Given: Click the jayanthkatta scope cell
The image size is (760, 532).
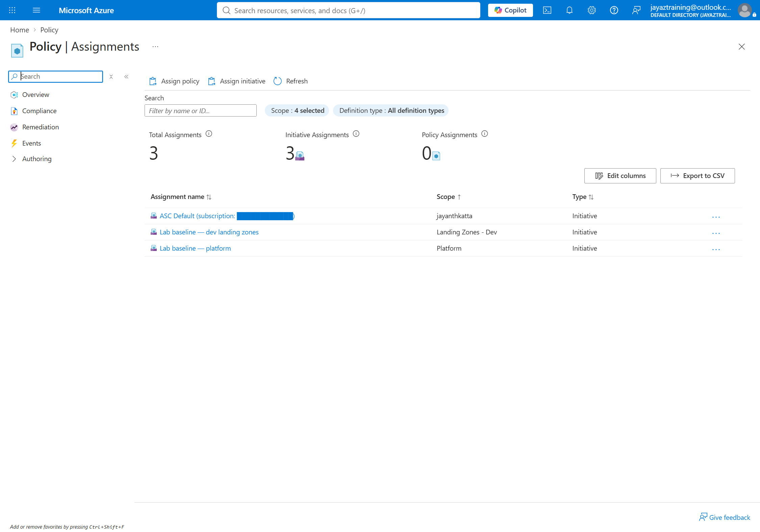Looking at the screenshot, I should click(x=454, y=216).
